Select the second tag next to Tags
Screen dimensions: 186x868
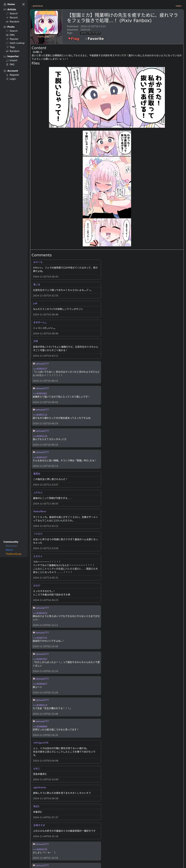[x=94, y=33]
